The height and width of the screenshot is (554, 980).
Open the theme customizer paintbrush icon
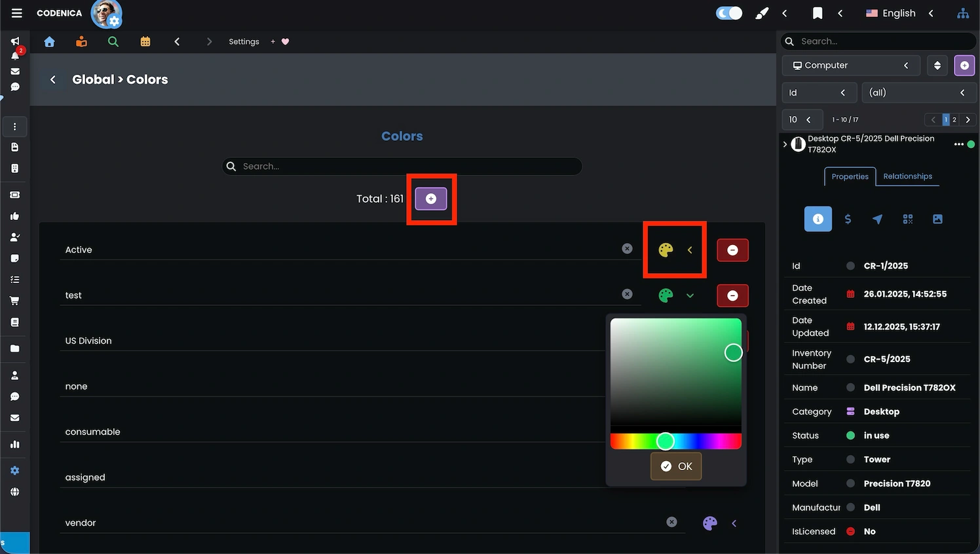pyautogui.click(x=761, y=12)
